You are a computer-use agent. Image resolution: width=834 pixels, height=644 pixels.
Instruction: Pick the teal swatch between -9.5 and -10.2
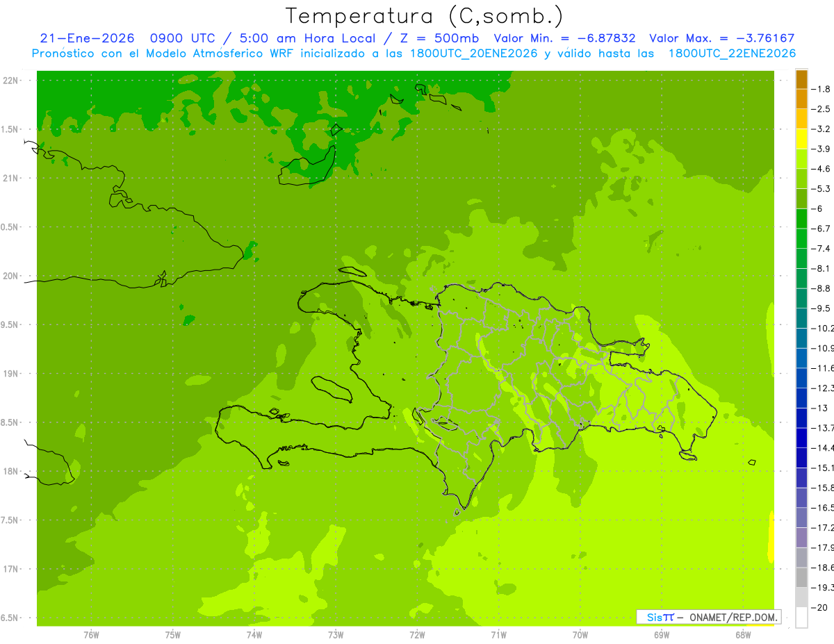tap(801, 318)
